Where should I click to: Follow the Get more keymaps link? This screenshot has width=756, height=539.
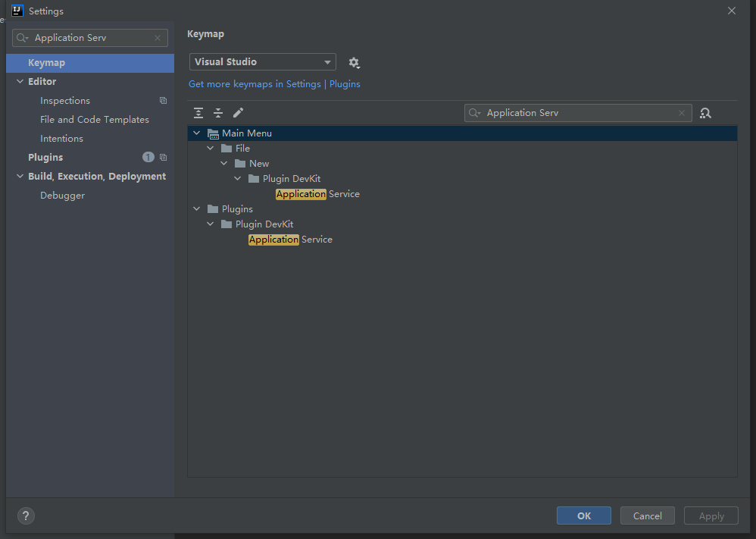(x=274, y=84)
